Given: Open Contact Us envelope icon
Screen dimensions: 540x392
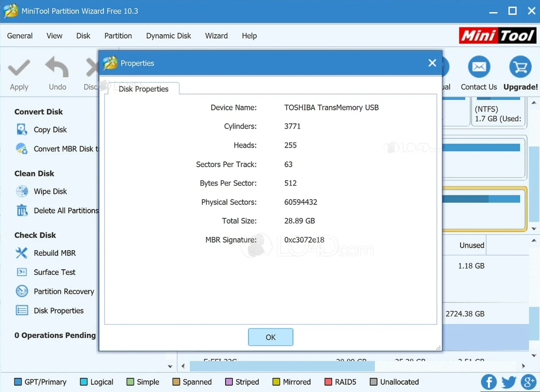Looking at the screenshot, I should coord(479,67).
